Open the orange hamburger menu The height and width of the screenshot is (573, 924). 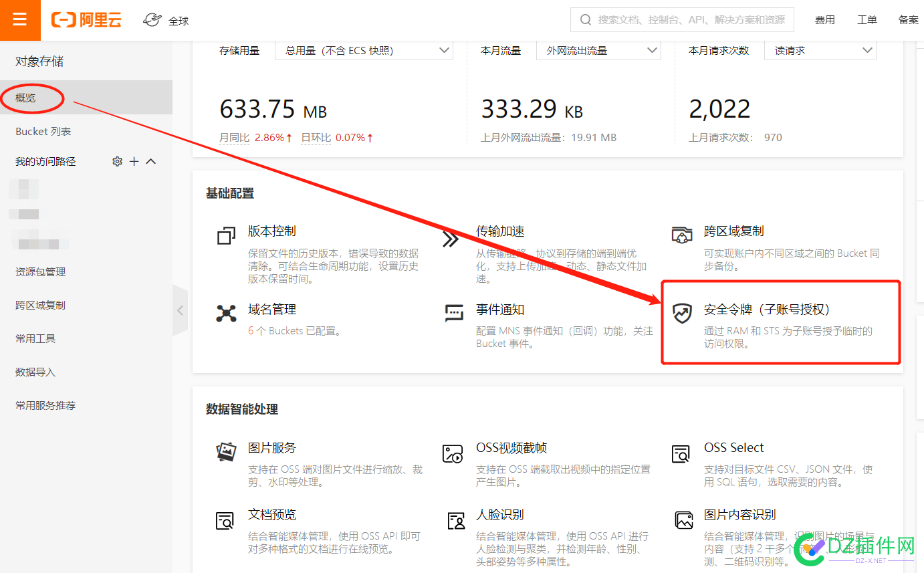[20, 20]
